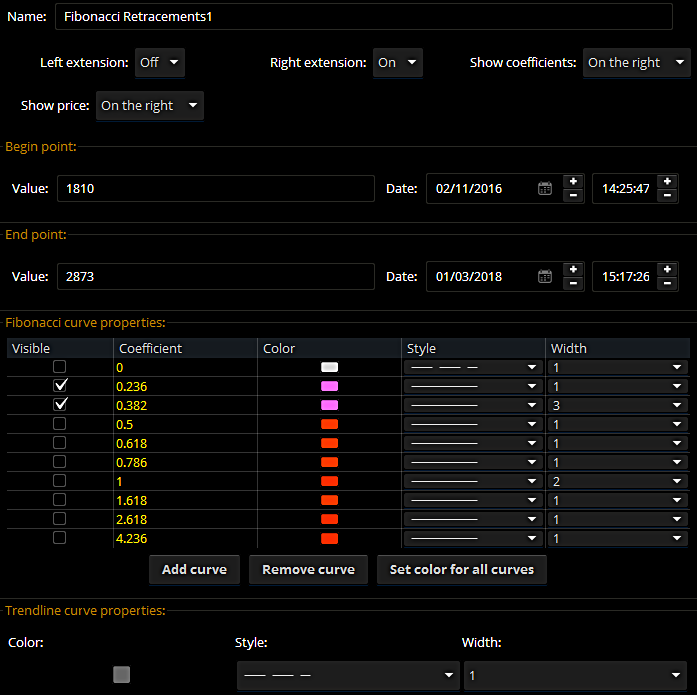Viewport: 697px width, 695px height.
Task: Open begin point date calendar picker
Action: click(545, 188)
